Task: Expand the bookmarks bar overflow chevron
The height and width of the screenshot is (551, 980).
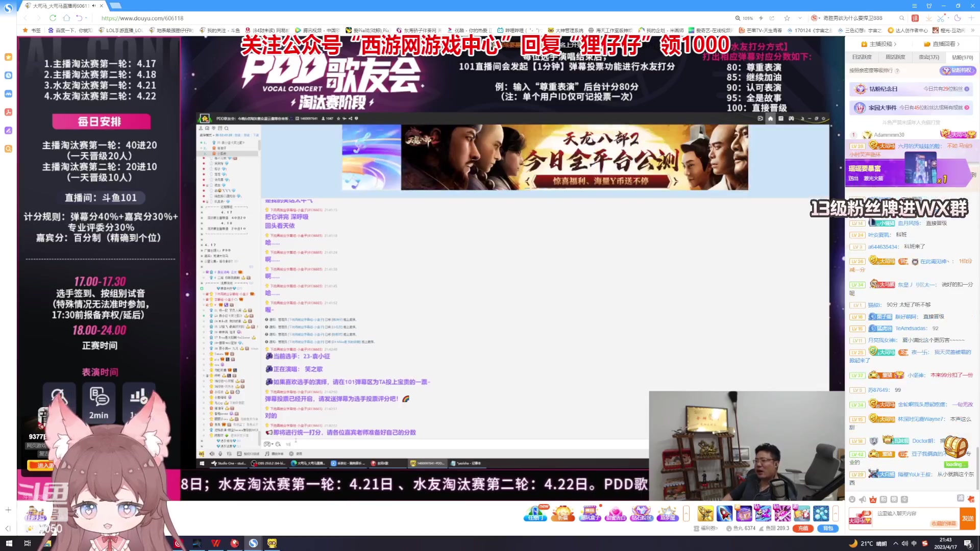Action: point(973,30)
